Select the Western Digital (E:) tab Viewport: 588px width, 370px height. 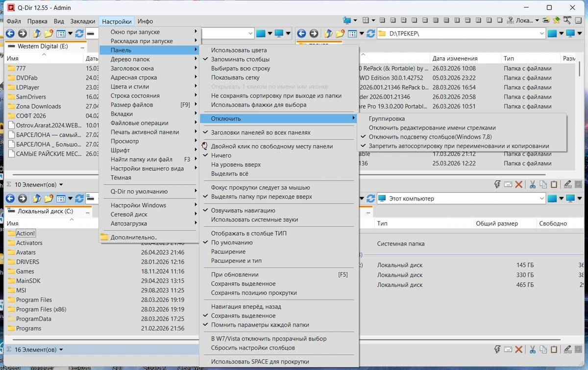[46, 46]
